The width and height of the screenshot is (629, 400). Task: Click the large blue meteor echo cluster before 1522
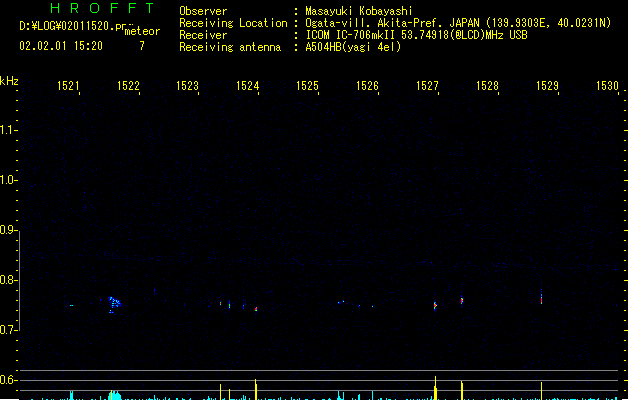(x=114, y=304)
